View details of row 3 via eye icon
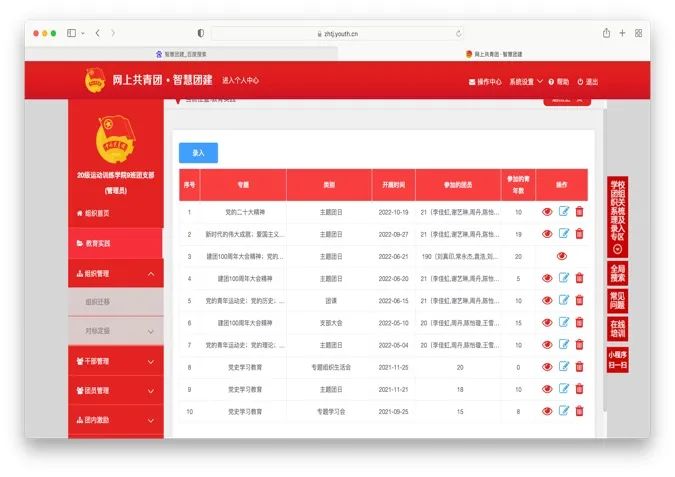This screenshot has height=477, width=675. point(562,256)
